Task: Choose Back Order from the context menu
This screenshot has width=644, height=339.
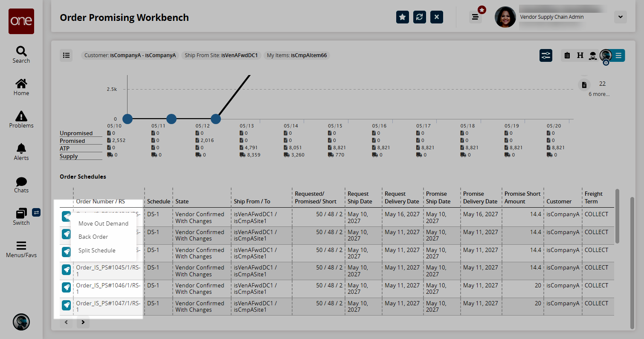Action: (93, 237)
